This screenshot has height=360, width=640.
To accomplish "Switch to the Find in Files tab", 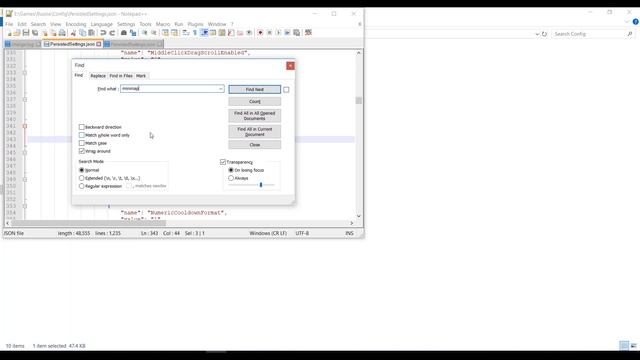I will tap(121, 76).
